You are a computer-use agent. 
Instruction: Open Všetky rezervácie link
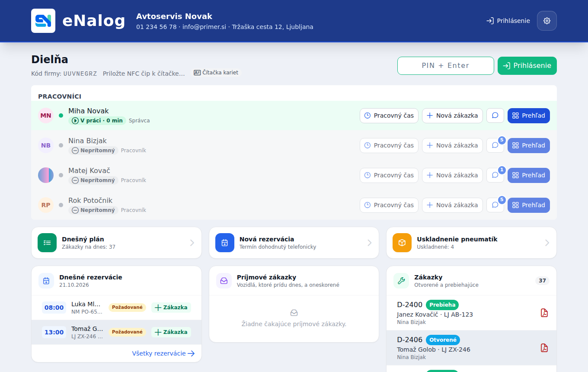163,353
